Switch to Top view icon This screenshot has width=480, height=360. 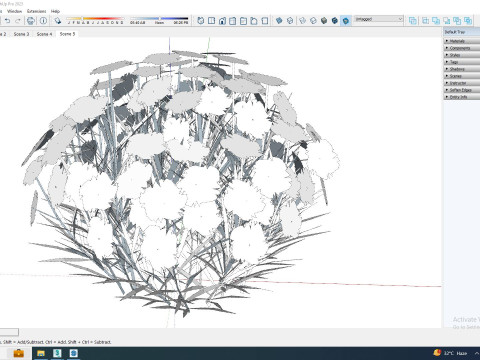[211, 21]
